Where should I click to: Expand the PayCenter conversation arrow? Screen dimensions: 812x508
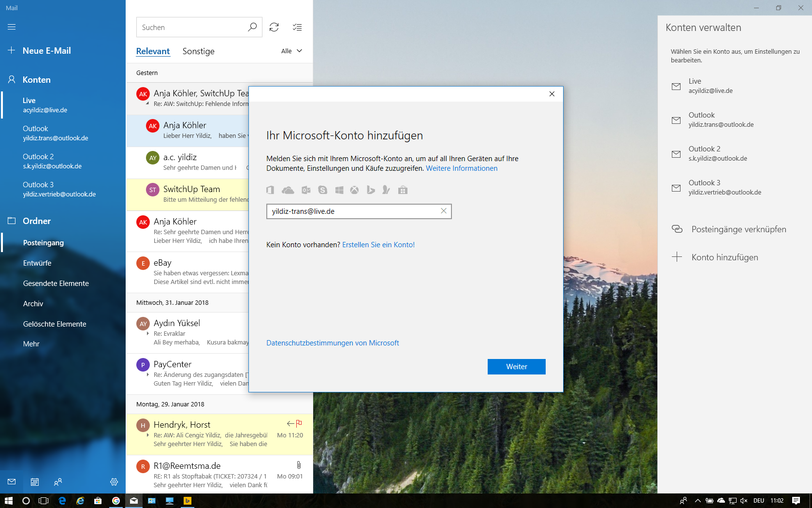pyautogui.click(x=148, y=374)
